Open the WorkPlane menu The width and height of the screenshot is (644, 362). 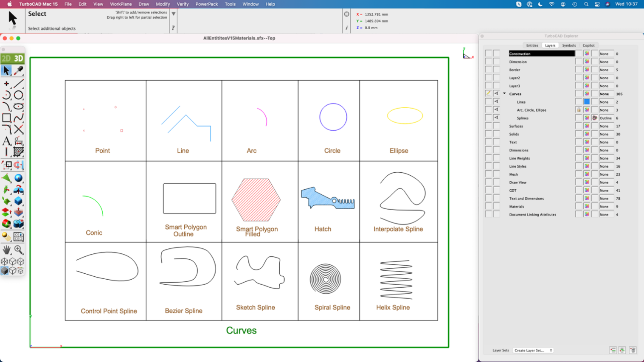pyautogui.click(x=121, y=4)
